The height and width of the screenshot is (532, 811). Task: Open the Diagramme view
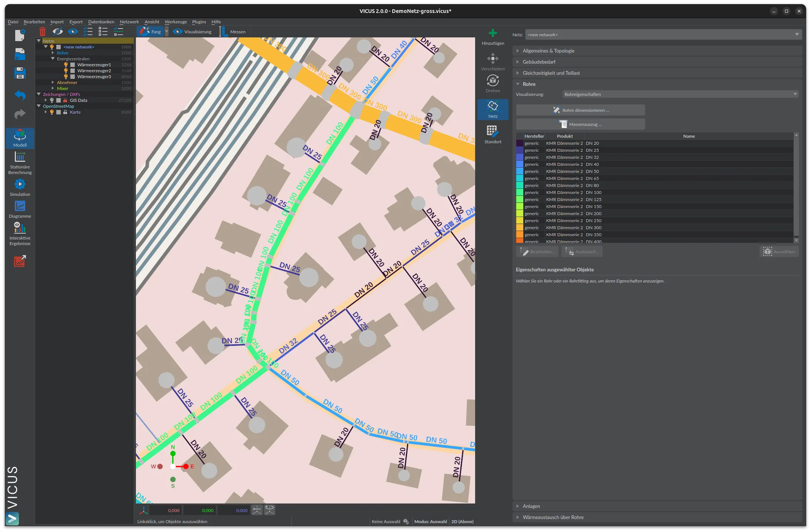coord(20,209)
